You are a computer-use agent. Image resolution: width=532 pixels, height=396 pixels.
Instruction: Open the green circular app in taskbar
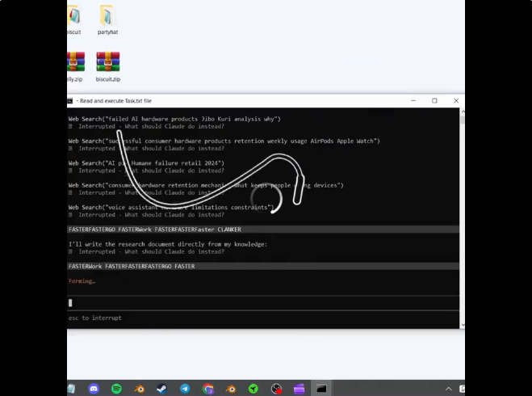coord(253,389)
